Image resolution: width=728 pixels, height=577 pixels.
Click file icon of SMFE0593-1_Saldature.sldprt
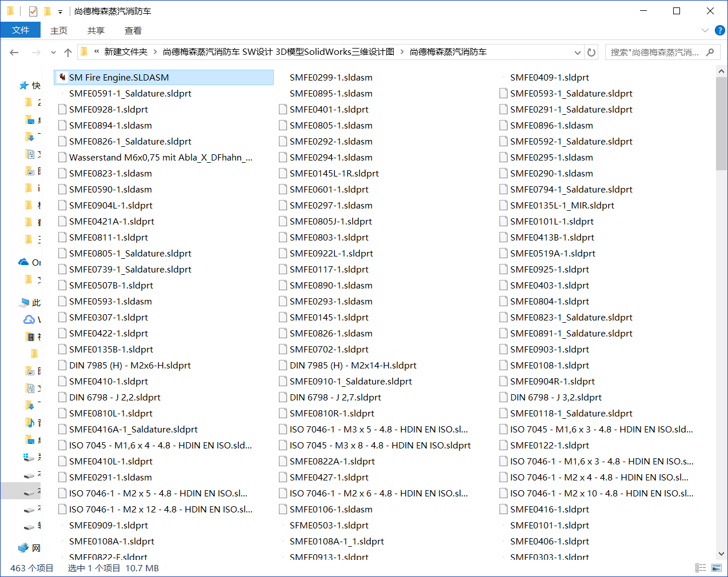[503, 93]
